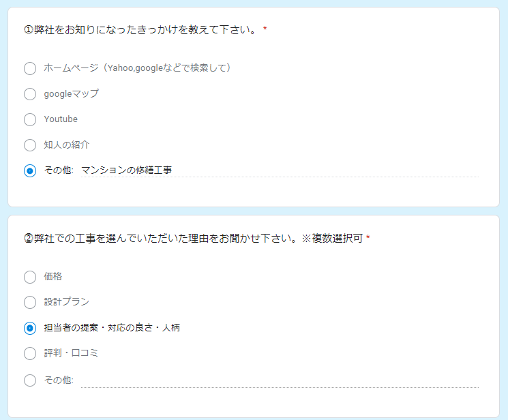Click the empty その他 text field in question 2
Screen dimensions: 508x420
click(280, 380)
